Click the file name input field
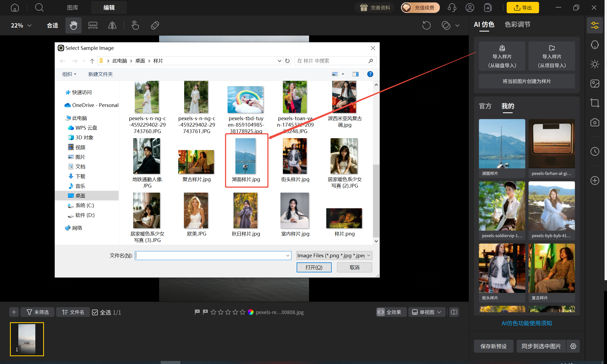 (x=213, y=255)
